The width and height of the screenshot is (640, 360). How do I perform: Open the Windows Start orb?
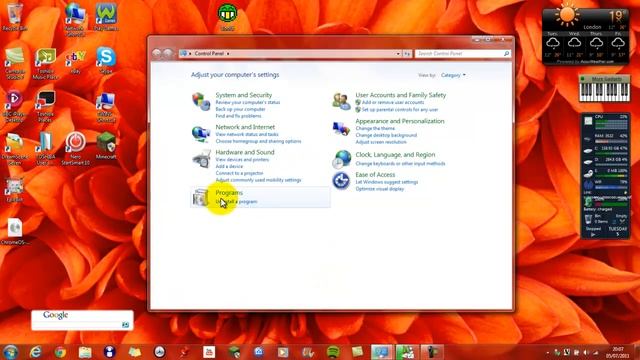point(11,351)
